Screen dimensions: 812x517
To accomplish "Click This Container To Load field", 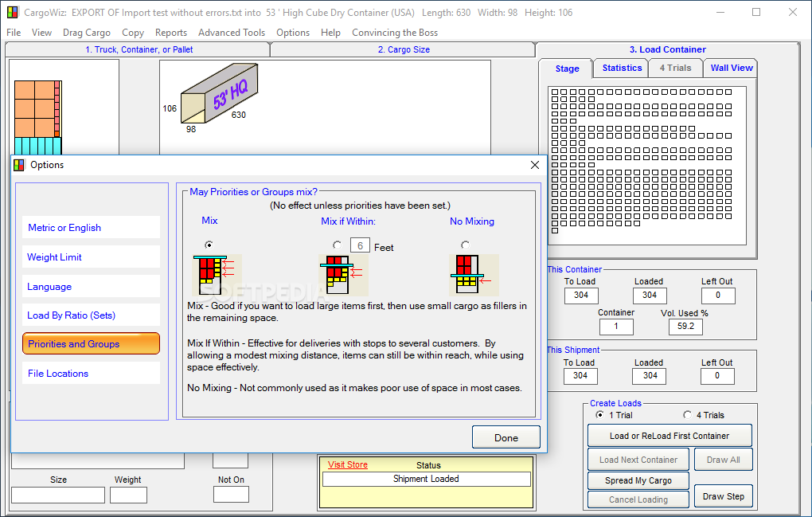I will pos(581,296).
